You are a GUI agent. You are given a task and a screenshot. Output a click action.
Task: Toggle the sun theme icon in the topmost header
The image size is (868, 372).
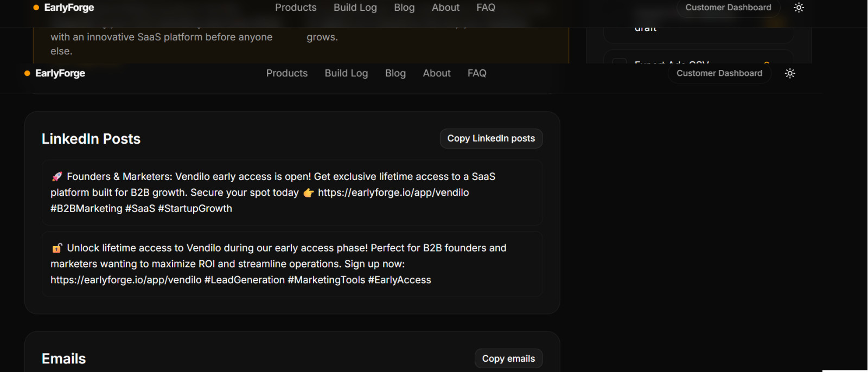click(x=799, y=8)
